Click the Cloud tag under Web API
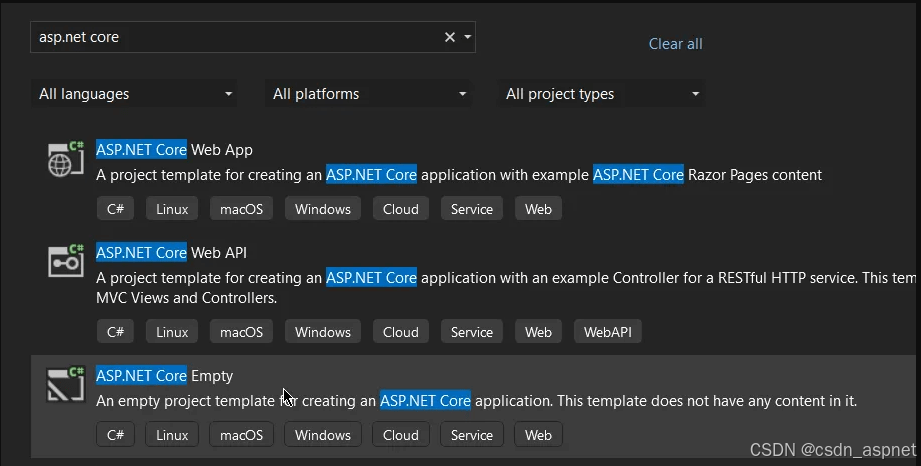 tap(401, 332)
